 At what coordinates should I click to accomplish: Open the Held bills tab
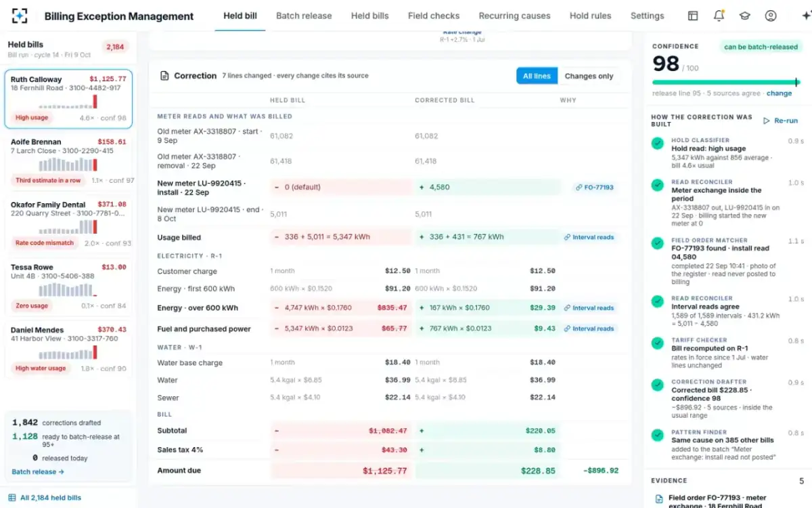[369, 16]
